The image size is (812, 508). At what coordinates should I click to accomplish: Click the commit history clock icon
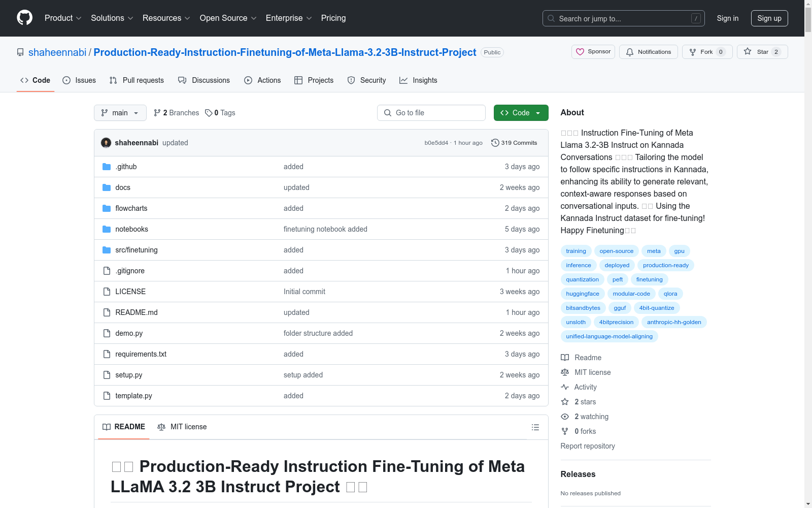pyautogui.click(x=495, y=143)
